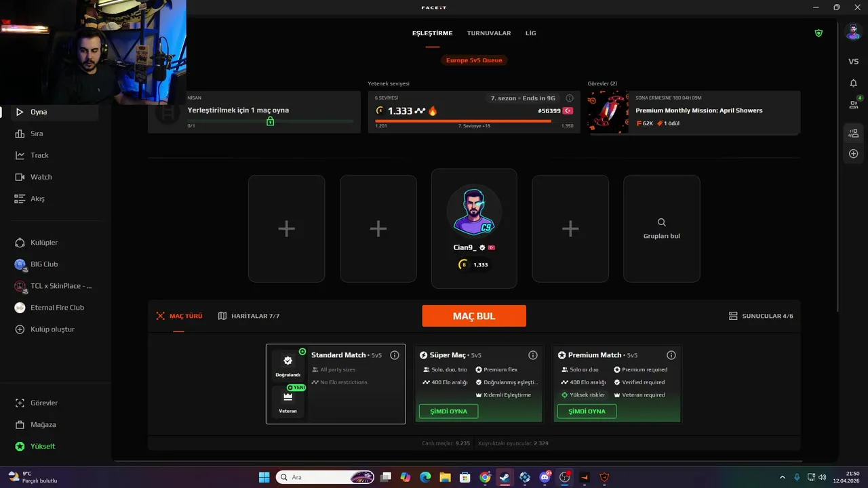Toggle the Veteran option with YENİ badge
868x488 pixels.
point(288,401)
